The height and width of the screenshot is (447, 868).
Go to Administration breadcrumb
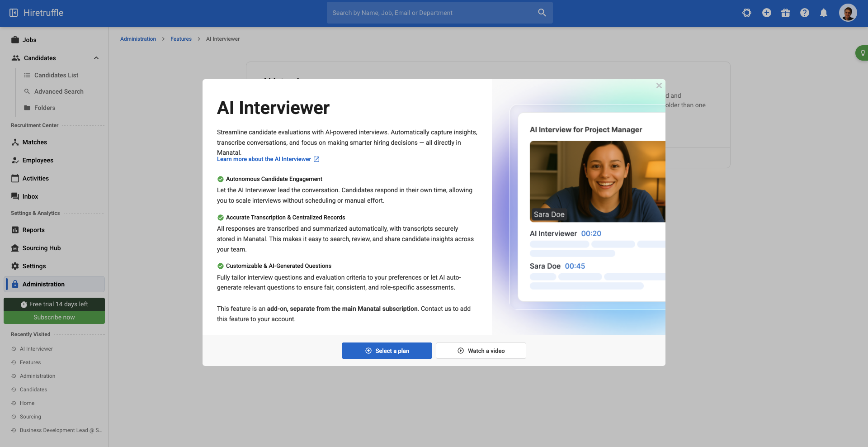[x=138, y=39]
